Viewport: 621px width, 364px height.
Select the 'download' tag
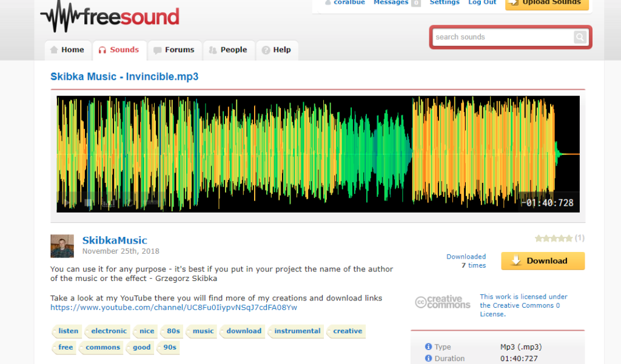click(244, 331)
